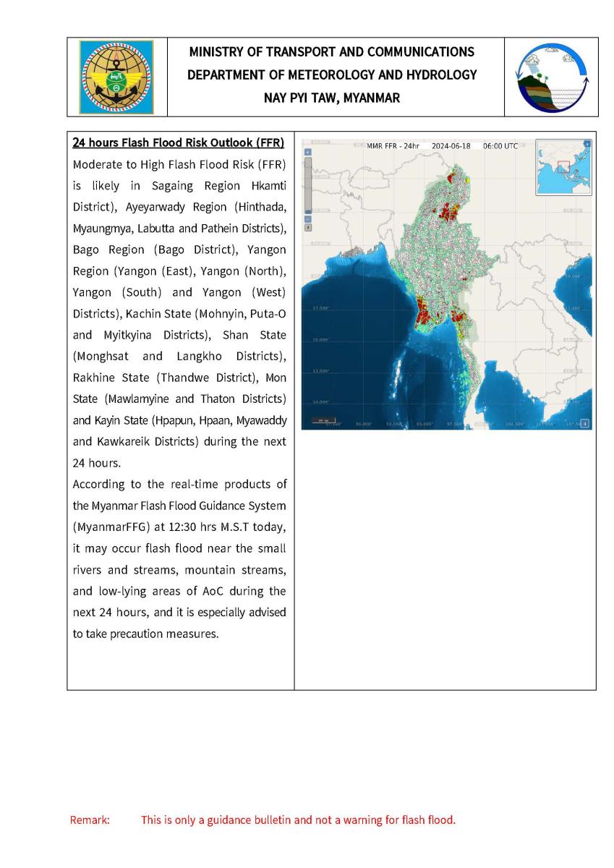This screenshot has height=868, width=614.
Task: Zoom in with the map plus button
Action: coord(308,152)
